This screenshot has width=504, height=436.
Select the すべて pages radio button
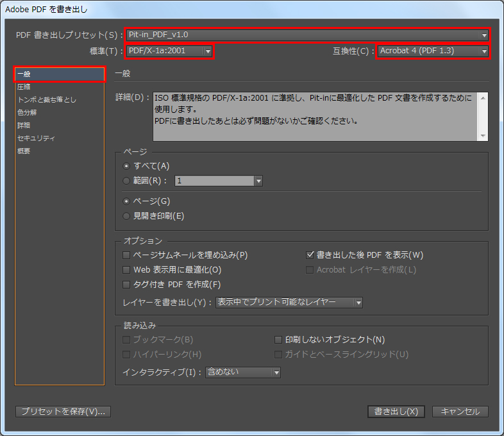click(126, 166)
